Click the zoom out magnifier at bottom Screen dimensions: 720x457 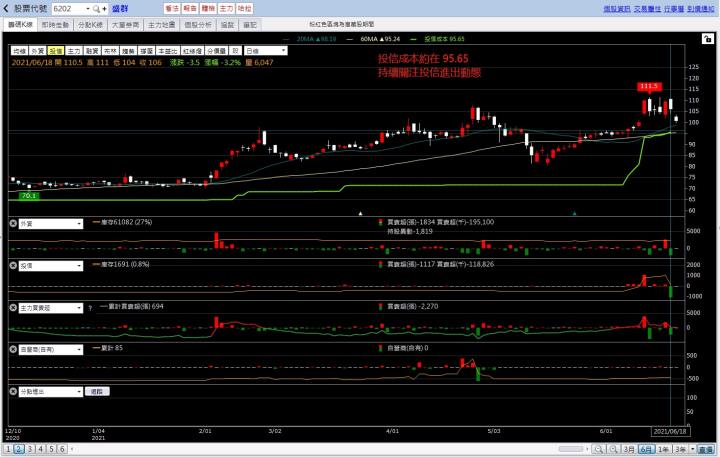[x=598, y=449]
